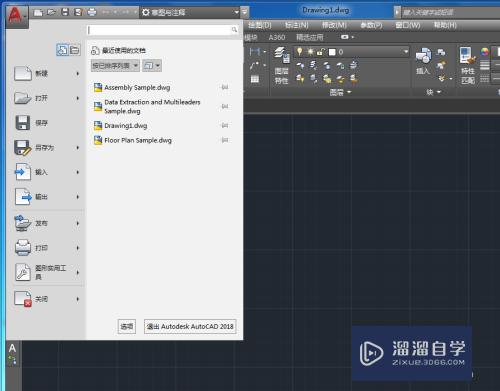Open the 帮助(H) menu

click(445, 25)
